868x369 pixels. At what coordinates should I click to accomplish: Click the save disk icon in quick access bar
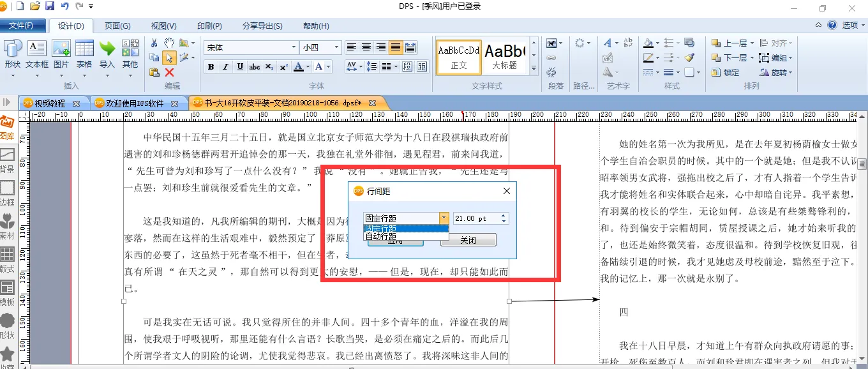coord(49,6)
